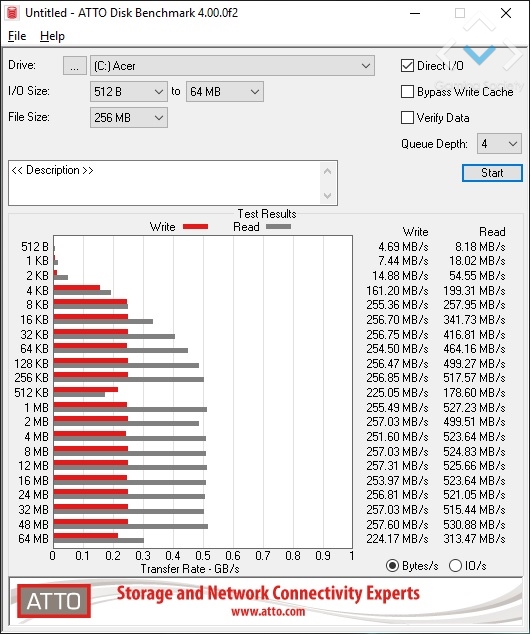Viewport: 530px width, 634px height.
Task: Click the description scrollbar down arrow
Action: pyautogui.click(x=327, y=196)
